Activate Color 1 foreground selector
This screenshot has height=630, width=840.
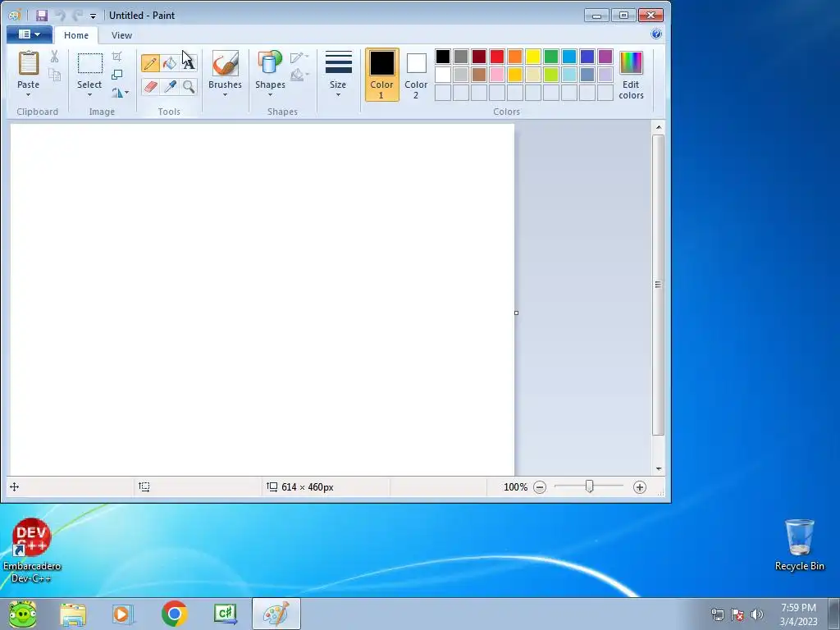pos(382,75)
